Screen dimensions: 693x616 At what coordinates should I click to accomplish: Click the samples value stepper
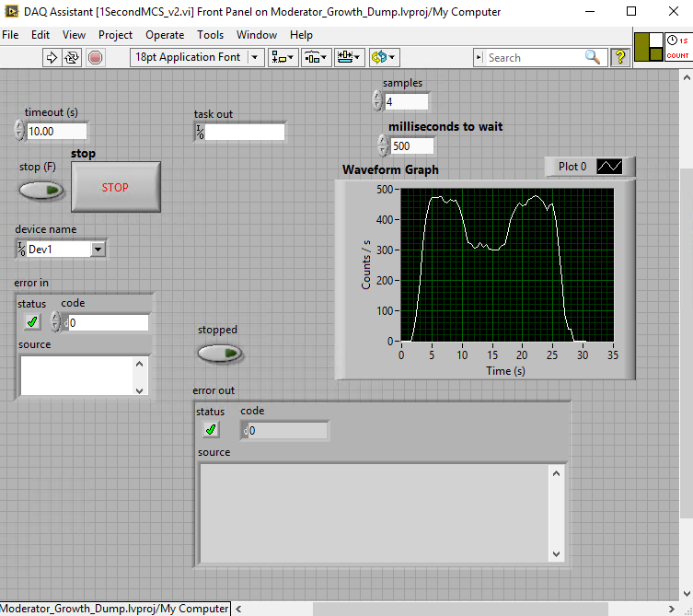377,101
